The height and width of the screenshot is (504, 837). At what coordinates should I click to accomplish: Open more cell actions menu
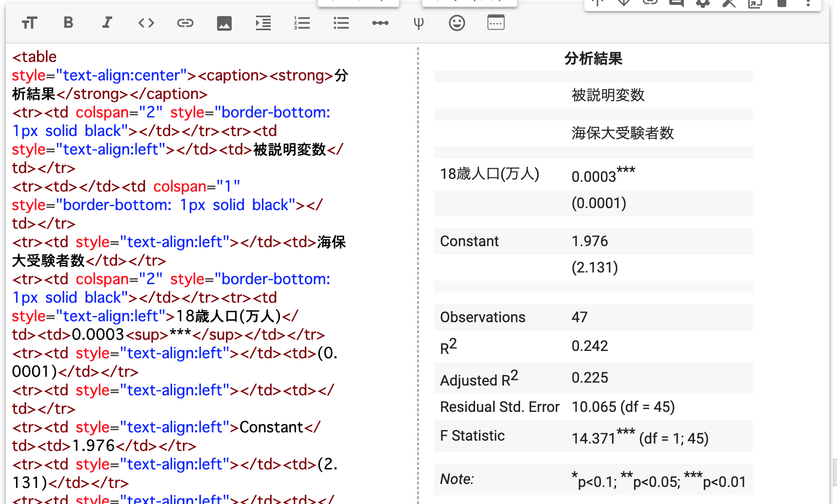tap(808, 3)
